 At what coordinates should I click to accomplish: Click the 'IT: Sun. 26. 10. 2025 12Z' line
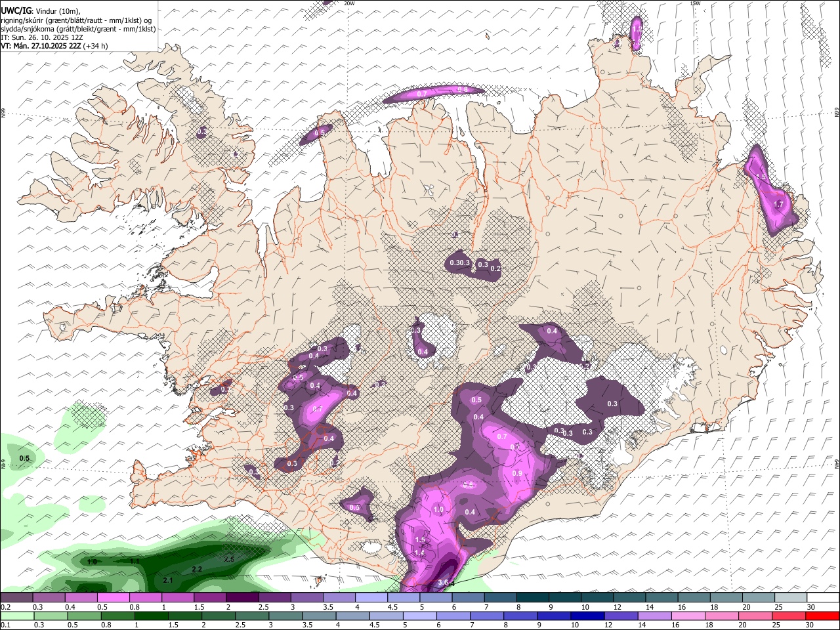[43, 37]
